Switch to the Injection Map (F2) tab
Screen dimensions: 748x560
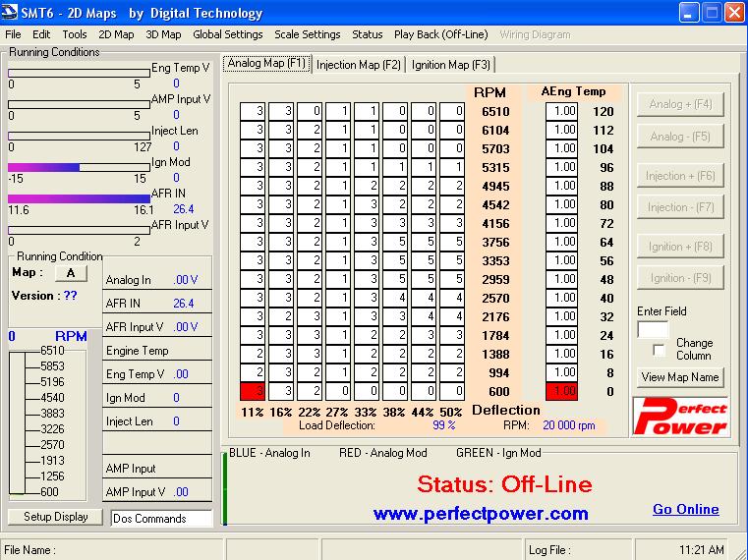(x=358, y=65)
